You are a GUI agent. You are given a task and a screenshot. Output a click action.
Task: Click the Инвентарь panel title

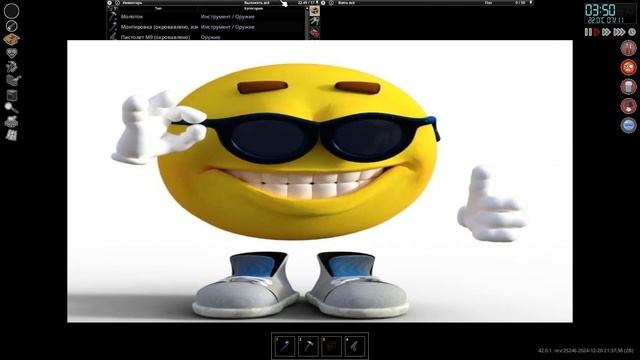tap(133, 3)
